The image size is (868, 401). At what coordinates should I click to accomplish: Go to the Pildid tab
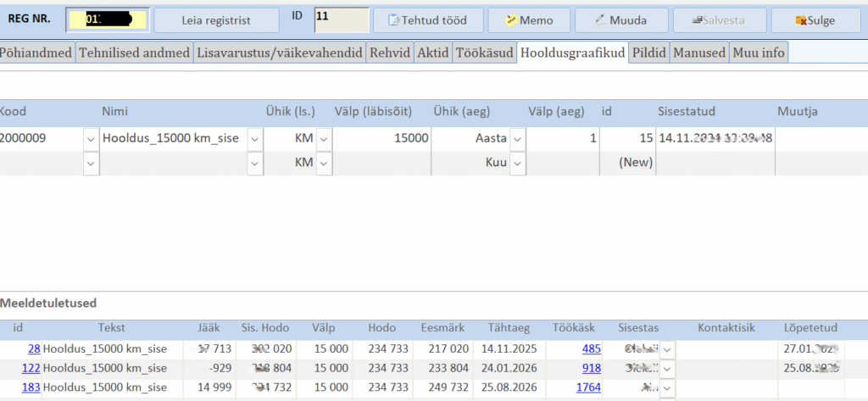[648, 53]
